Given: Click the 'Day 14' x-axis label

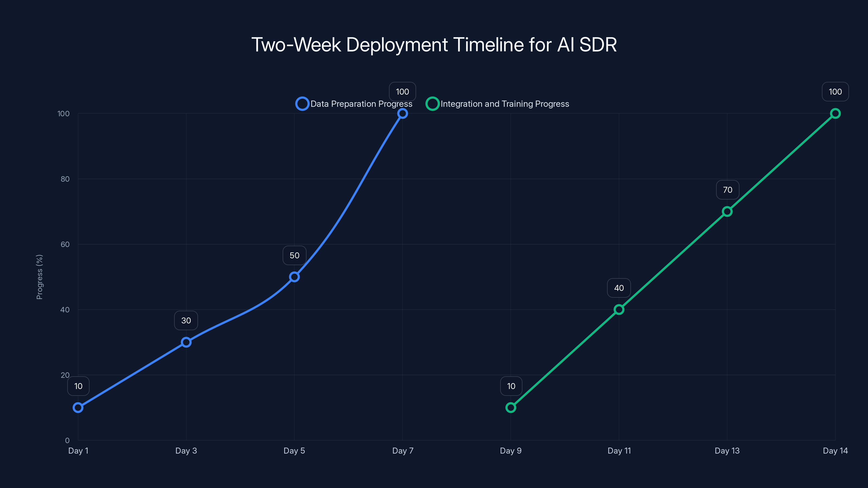Looking at the screenshot, I should click(835, 451).
